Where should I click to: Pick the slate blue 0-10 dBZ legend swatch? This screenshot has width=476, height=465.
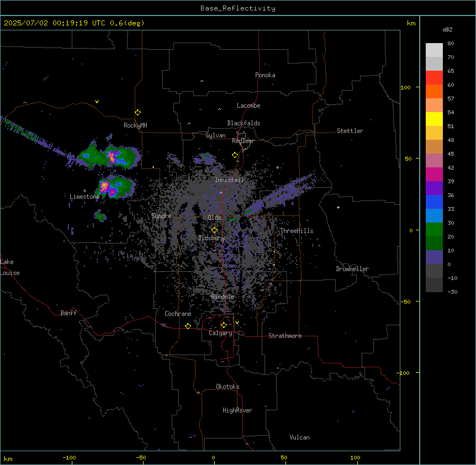tap(434, 257)
